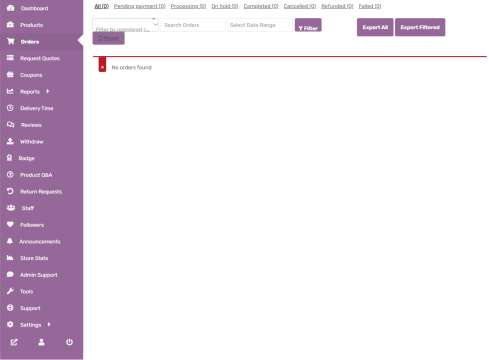Click the "No orders found" message text

point(131,67)
